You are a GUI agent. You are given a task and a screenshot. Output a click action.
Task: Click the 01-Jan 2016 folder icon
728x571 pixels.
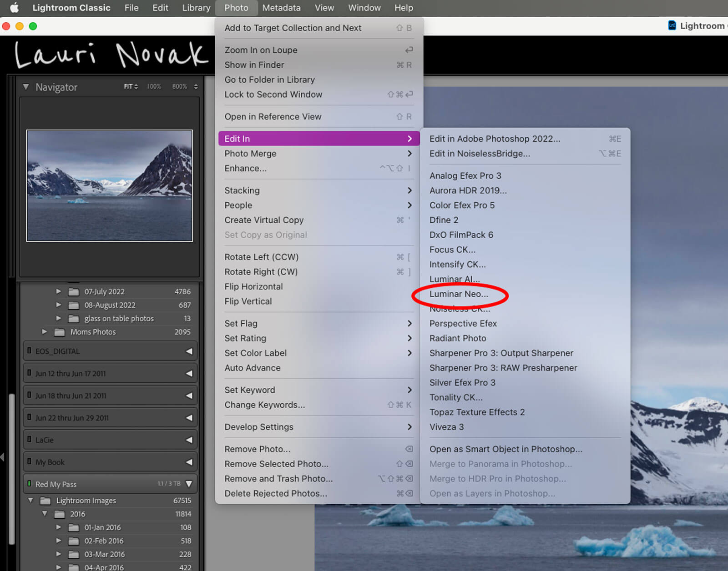tap(73, 528)
